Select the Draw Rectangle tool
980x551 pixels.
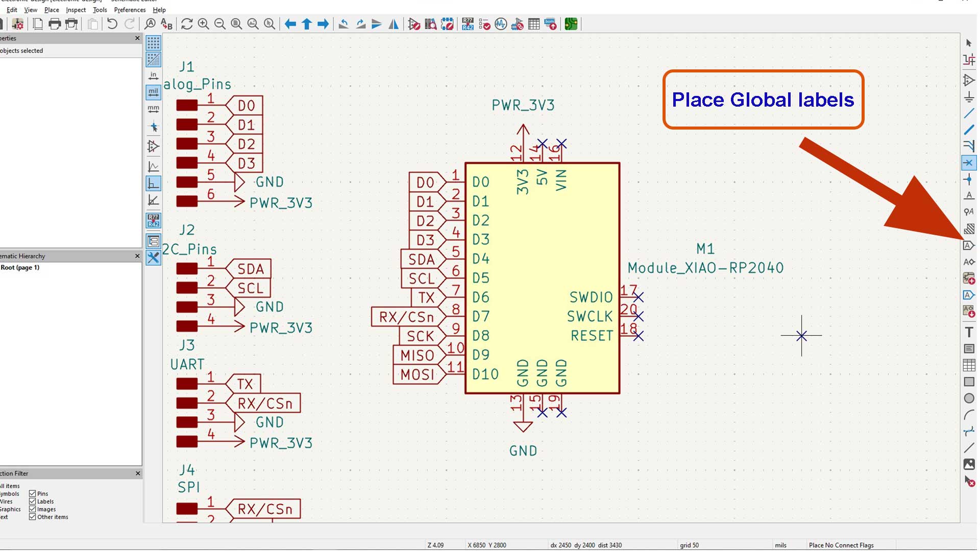click(x=969, y=382)
